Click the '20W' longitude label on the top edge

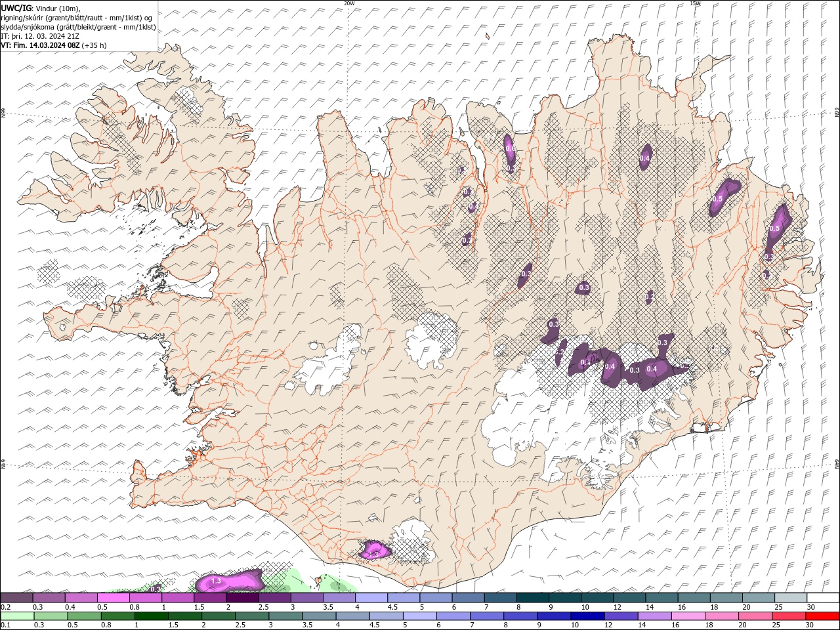click(349, 3)
